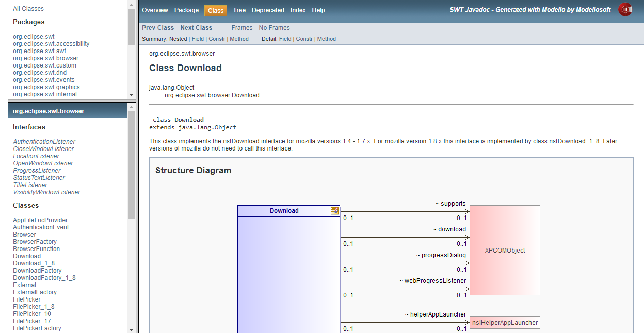Open package org.eclipse.swt.accessibility
Viewport: 644px width, 333px height.
click(51, 44)
